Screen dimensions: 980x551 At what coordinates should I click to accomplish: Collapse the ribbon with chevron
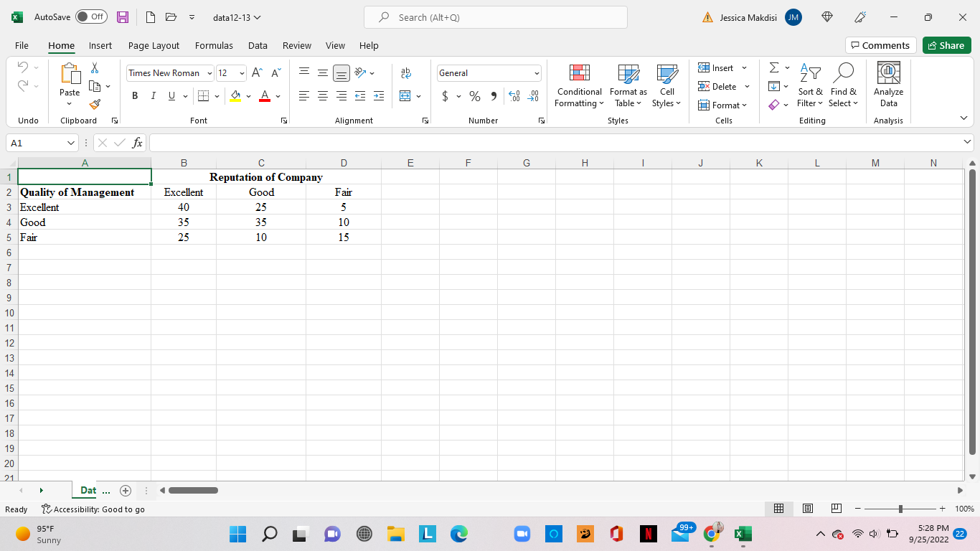coord(963,118)
